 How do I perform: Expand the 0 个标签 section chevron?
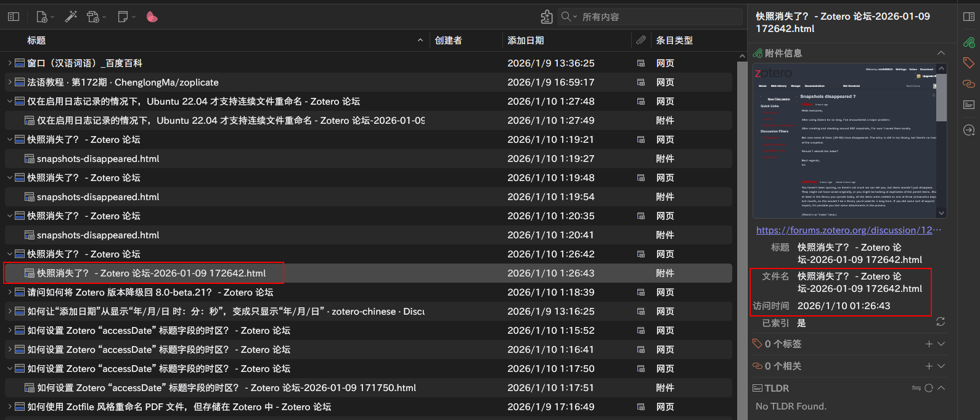click(x=941, y=344)
